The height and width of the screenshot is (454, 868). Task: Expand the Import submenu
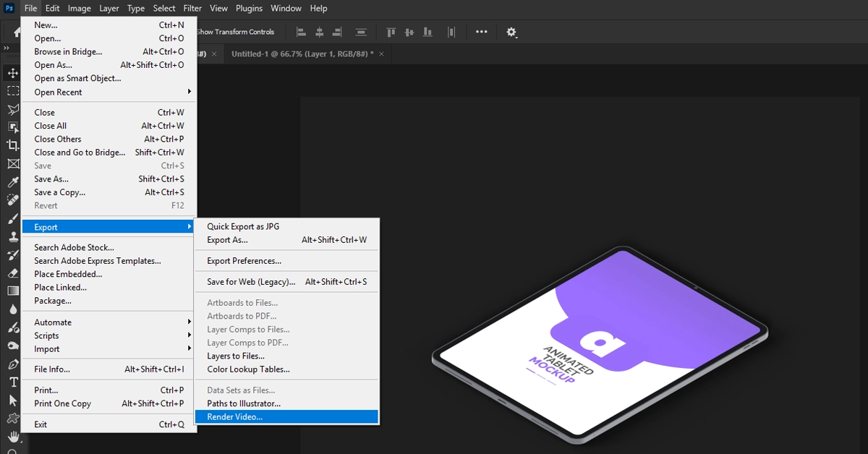(109, 349)
